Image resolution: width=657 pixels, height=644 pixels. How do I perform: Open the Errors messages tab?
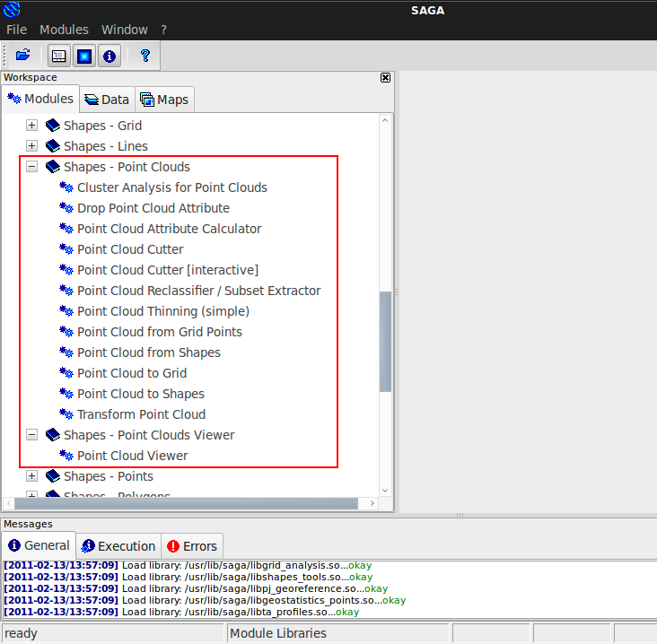point(192,545)
